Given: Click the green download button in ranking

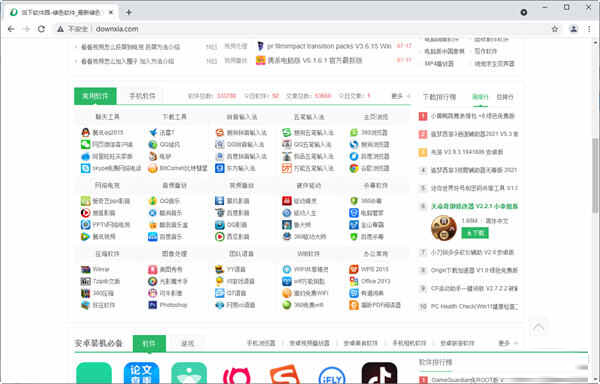Looking at the screenshot, I should (475, 233).
